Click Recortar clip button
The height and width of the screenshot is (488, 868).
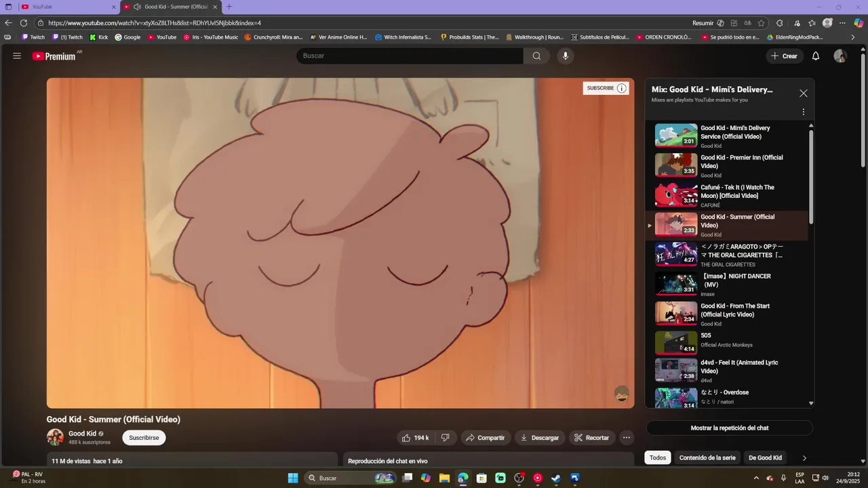592,438
